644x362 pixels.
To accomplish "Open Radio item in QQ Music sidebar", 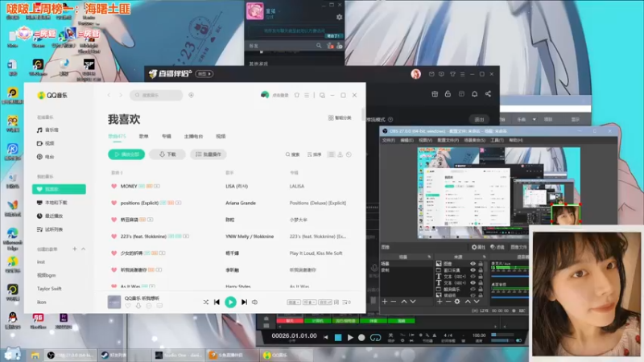I will click(46, 157).
